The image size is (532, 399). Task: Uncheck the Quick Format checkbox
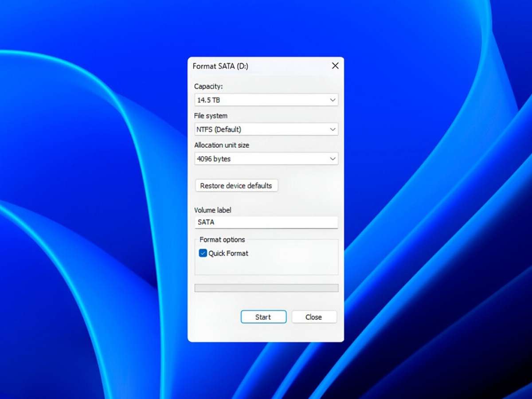[x=203, y=253]
